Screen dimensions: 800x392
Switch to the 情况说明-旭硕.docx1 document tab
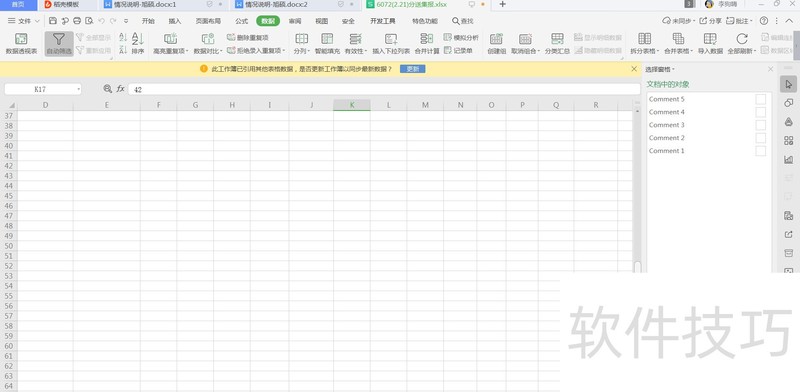146,4
